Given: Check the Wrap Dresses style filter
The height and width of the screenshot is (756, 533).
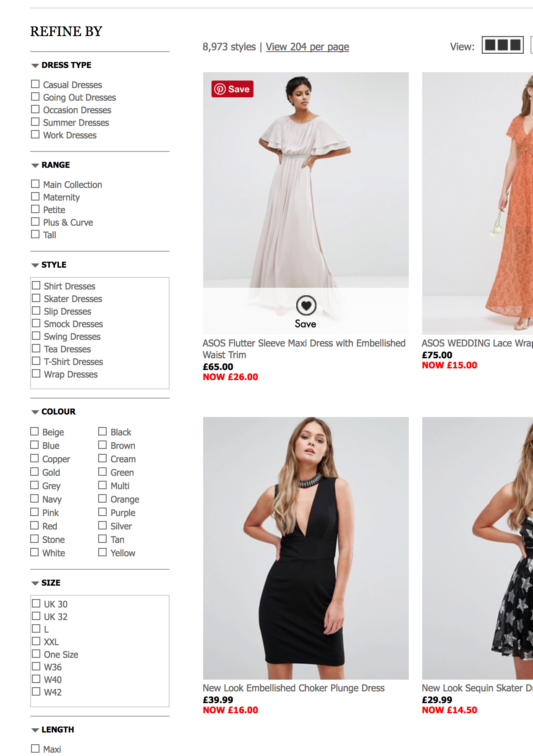Looking at the screenshot, I should 36,374.
